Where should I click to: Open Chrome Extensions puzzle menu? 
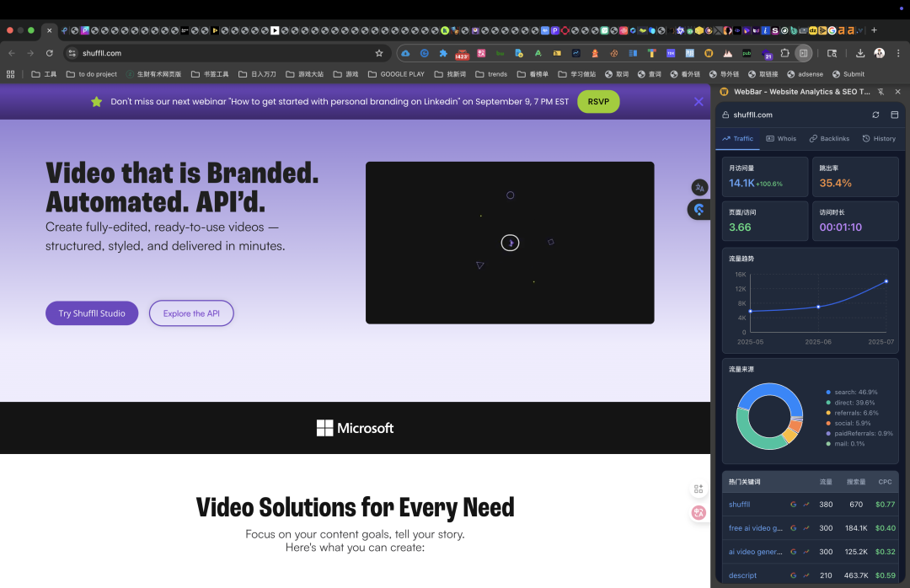784,53
